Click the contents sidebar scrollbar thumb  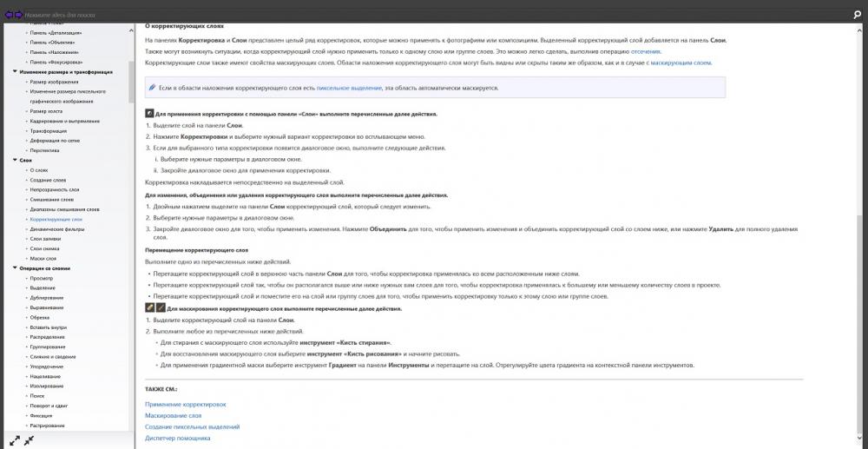coord(131,82)
